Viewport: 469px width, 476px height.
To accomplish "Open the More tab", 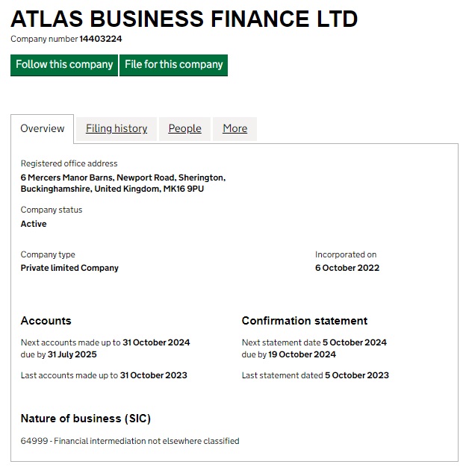I will pyautogui.click(x=234, y=128).
